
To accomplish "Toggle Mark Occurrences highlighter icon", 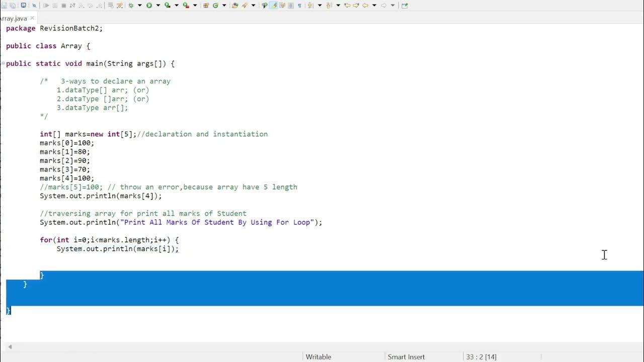I will click(x=273, y=6).
